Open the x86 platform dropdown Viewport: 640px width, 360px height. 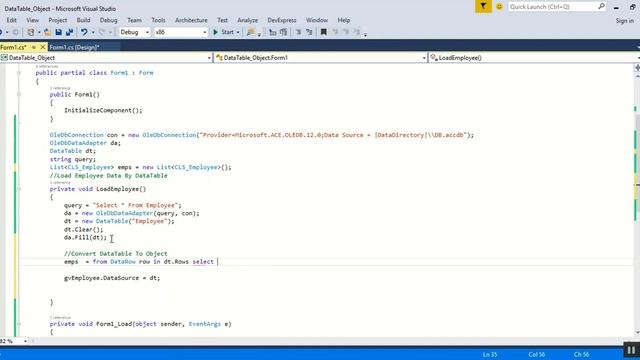(181, 32)
